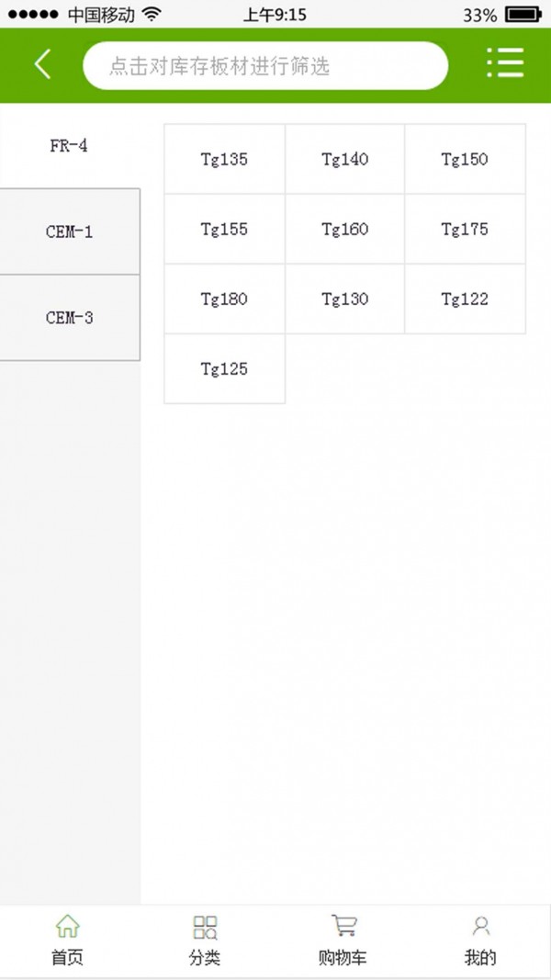Open the list menu icon
Viewport: 551px width, 980px height.
[x=504, y=63]
